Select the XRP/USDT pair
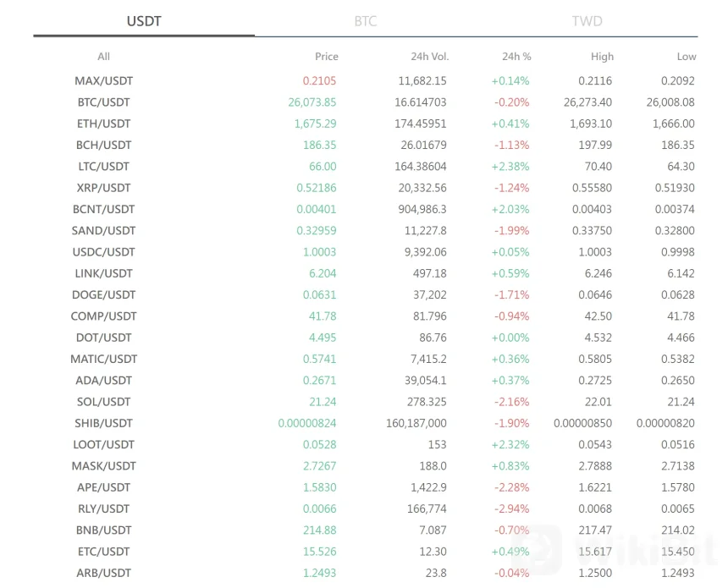728x588 pixels. coord(103,188)
